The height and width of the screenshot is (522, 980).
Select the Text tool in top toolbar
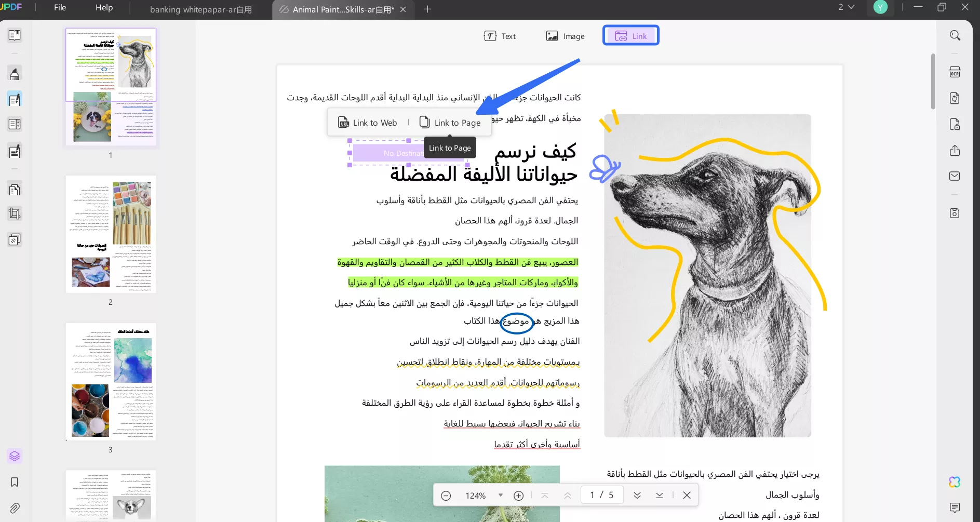coord(500,36)
